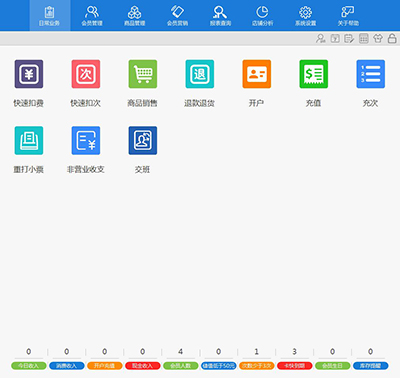Launch 商品销售 shopping cart icon
Image resolution: width=400 pixels, height=378 pixels.
pos(143,74)
